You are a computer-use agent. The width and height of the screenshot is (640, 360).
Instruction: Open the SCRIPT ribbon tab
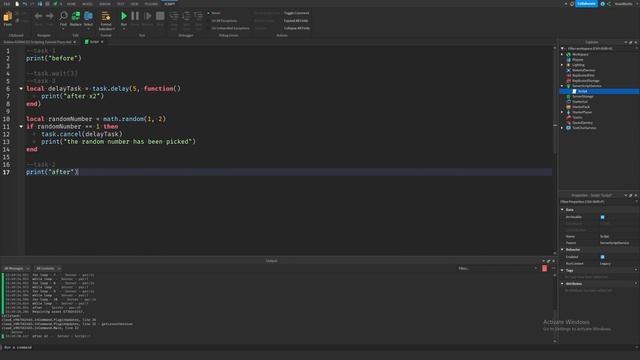pyautogui.click(x=169, y=4)
